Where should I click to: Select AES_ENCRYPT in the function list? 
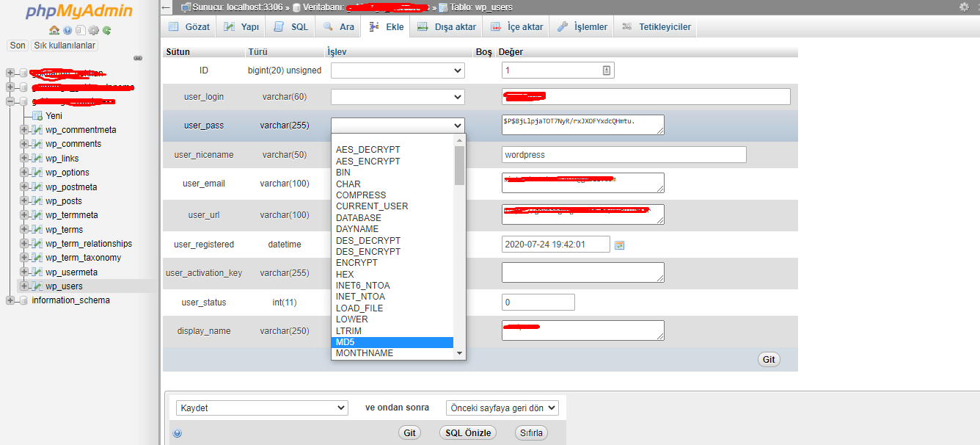[x=392, y=161]
